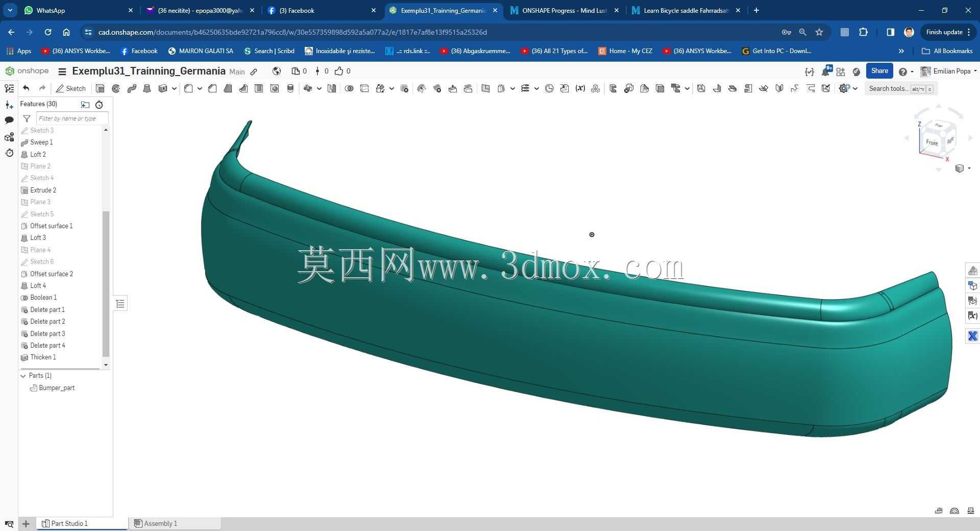Click the feature list vertical scrollbar
This screenshot has width=980, height=531.
pyautogui.click(x=106, y=284)
